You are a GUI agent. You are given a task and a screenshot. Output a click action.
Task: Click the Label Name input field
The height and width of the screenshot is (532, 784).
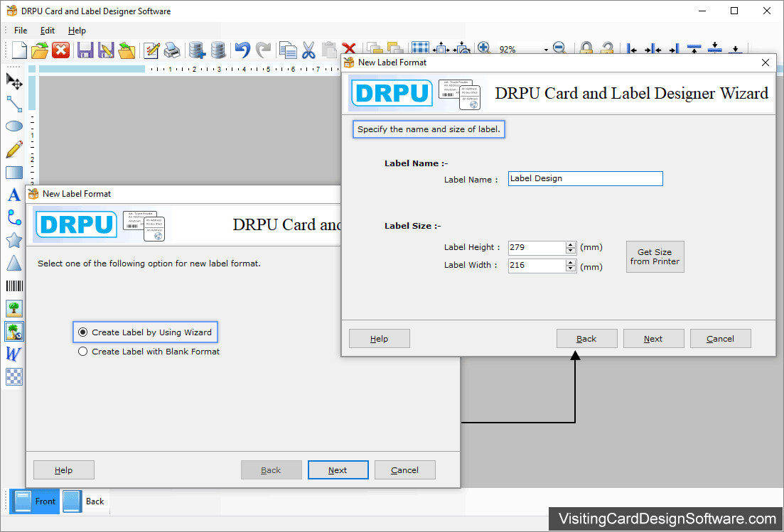pos(586,179)
